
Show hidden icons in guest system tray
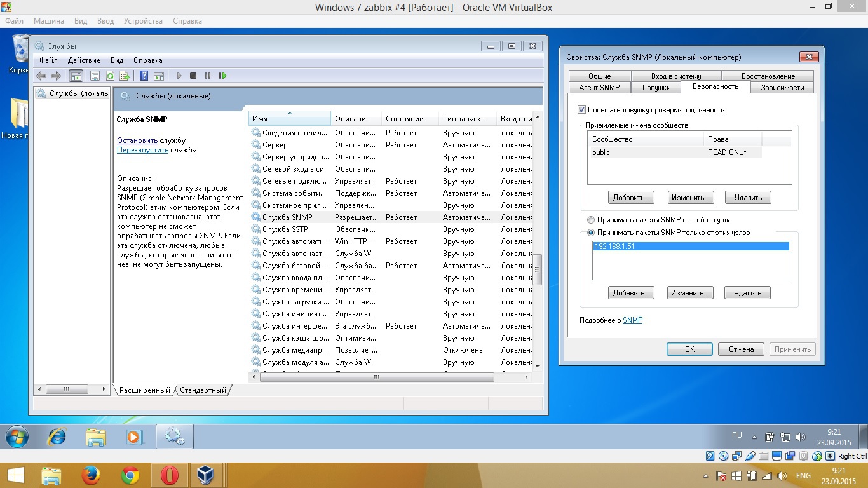tap(754, 437)
